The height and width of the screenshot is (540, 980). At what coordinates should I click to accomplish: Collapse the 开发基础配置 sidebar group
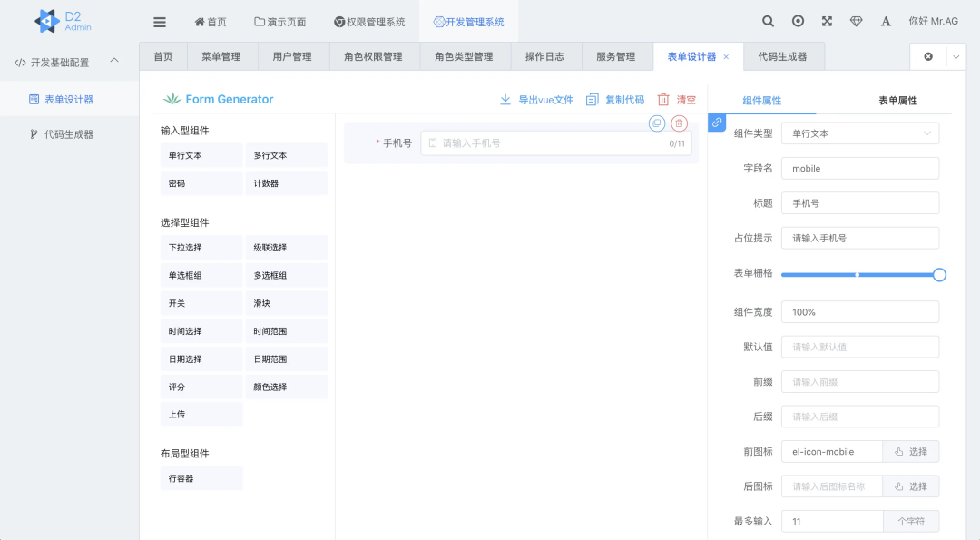tap(114, 62)
